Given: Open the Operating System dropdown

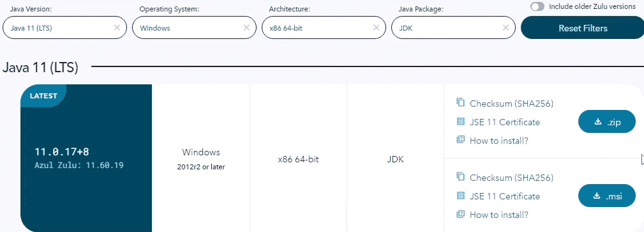Looking at the screenshot, I should [194, 27].
